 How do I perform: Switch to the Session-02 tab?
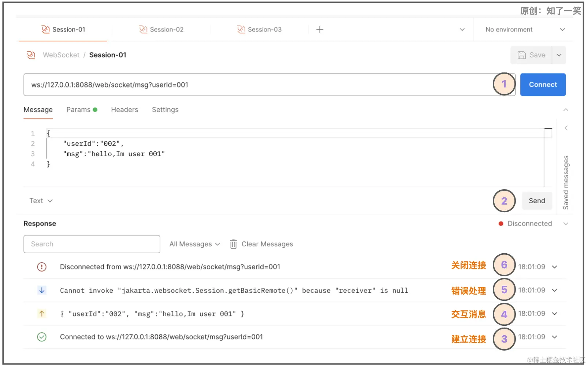tap(161, 30)
